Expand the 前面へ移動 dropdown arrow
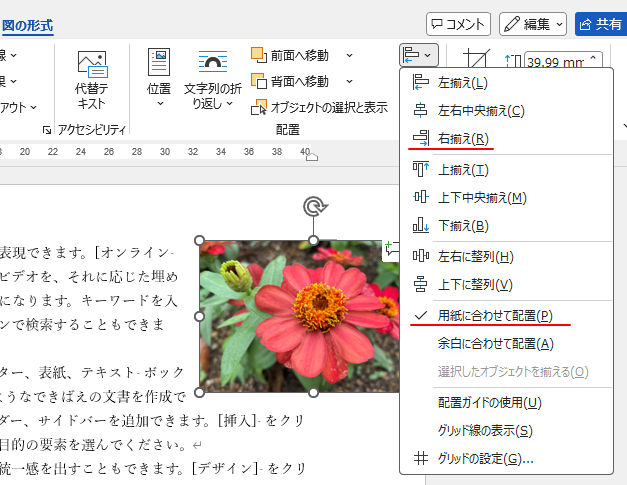 [x=349, y=55]
